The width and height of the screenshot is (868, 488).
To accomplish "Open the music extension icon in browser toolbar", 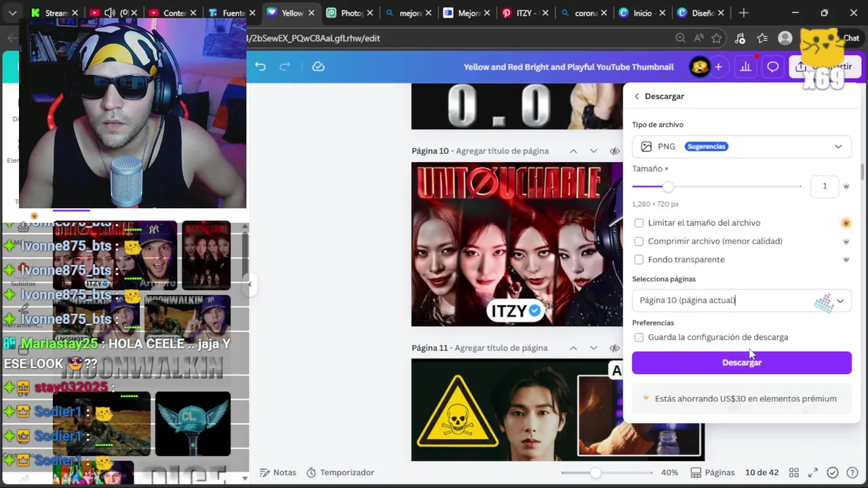I will click(x=740, y=38).
